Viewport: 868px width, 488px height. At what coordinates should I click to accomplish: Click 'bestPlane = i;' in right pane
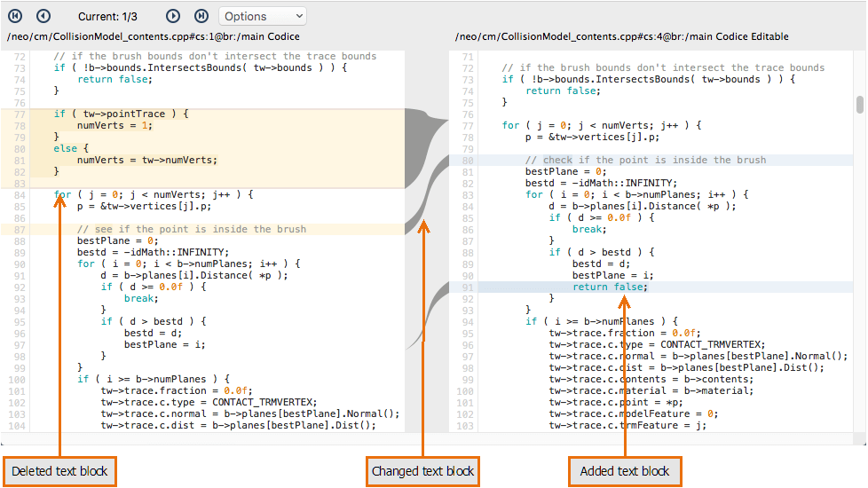click(612, 275)
